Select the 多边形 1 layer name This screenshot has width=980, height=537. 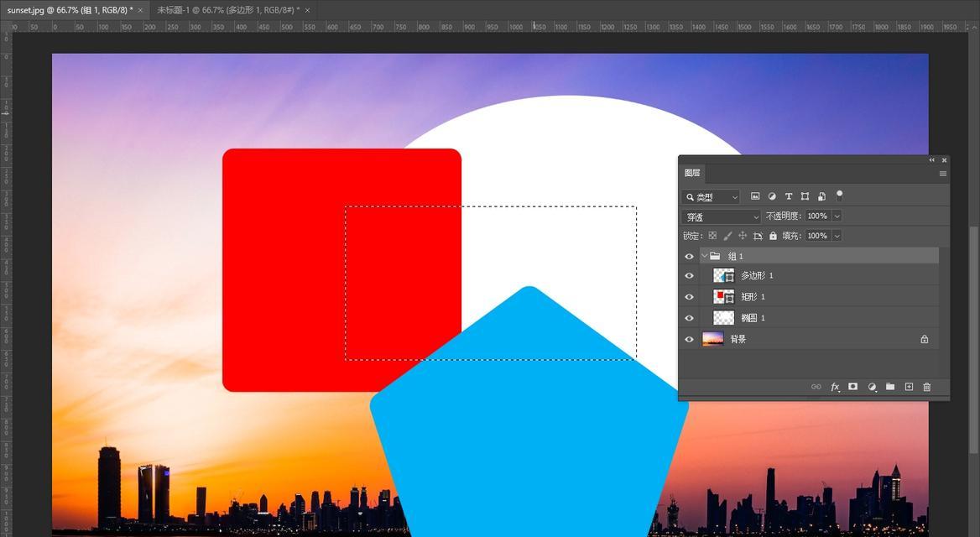758,276
